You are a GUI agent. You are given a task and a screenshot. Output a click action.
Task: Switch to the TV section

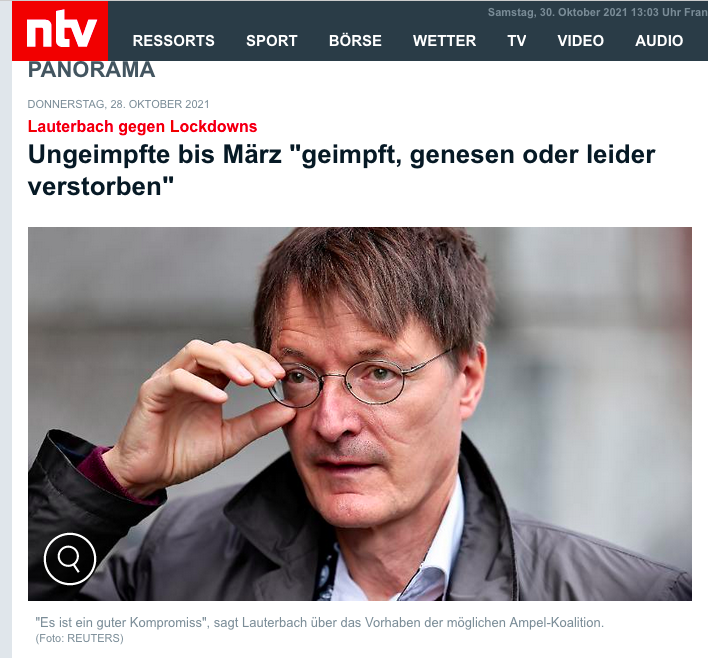tap(517, 41)
